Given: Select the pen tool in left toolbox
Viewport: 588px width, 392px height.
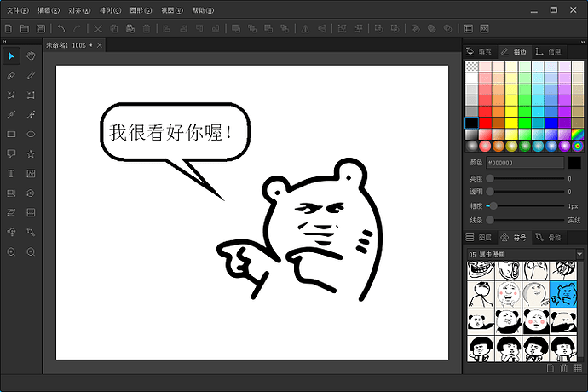Looking at the screenshot, I should point(11,76).
